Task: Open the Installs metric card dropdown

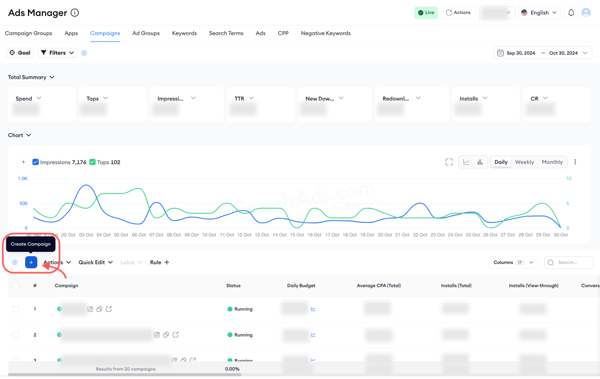Action: click(485, 98)
